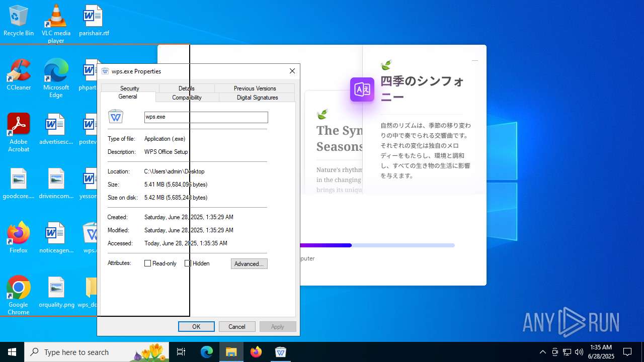
Task: Open Microsoft Edge desktop shortcut
Action: [x=56, y=78]
